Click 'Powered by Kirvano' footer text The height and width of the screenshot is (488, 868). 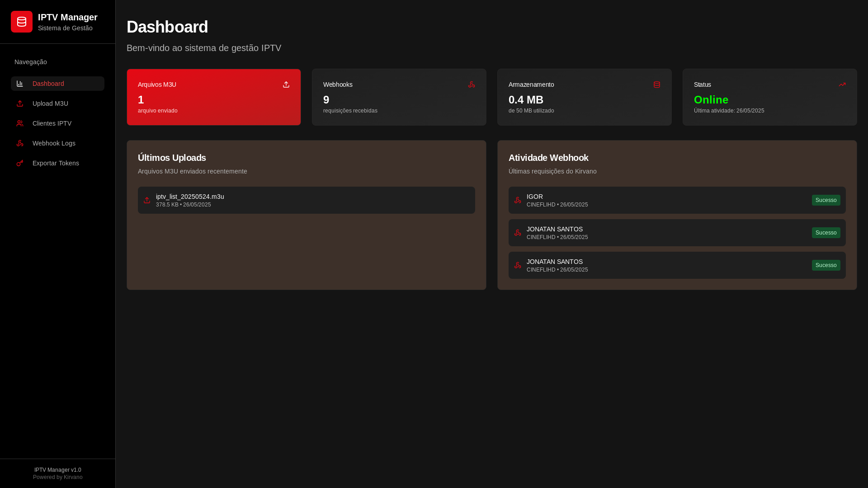58,477
